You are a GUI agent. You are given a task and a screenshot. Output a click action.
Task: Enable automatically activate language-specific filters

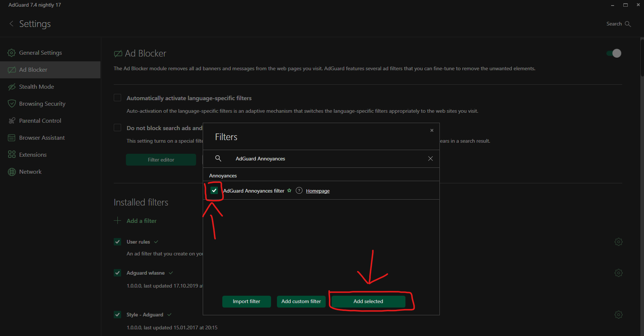[x=117, y=98]
